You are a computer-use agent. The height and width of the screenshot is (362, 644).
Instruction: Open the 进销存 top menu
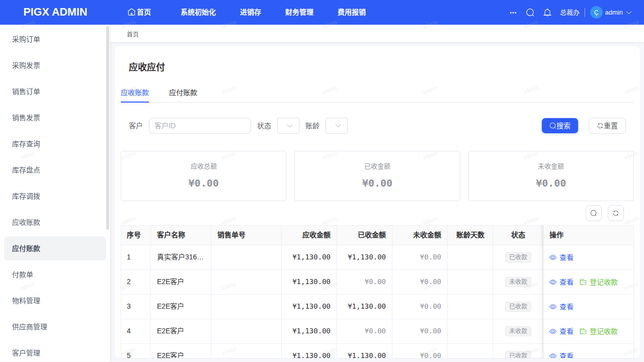point(251,12)
